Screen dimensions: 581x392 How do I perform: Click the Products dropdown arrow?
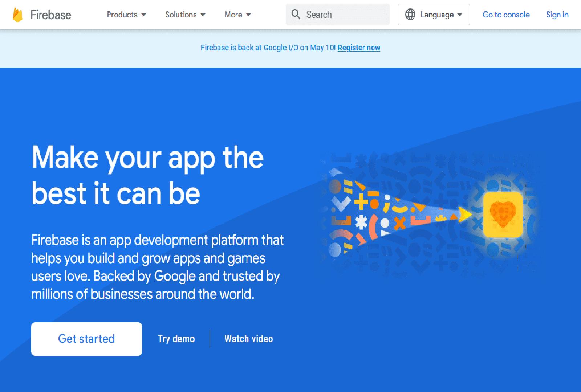(144, 15)
